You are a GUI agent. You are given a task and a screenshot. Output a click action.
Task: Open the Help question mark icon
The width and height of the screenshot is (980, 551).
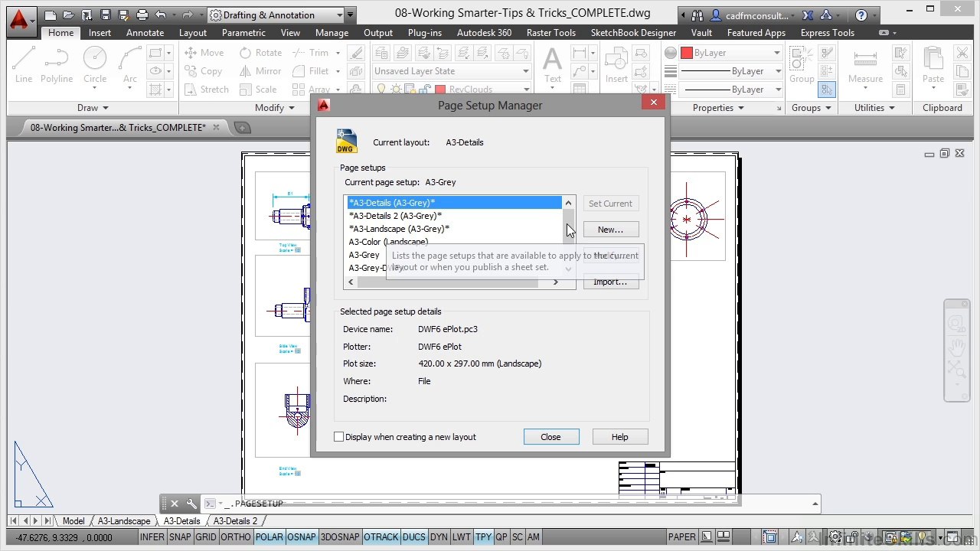(x=862, y=15)
